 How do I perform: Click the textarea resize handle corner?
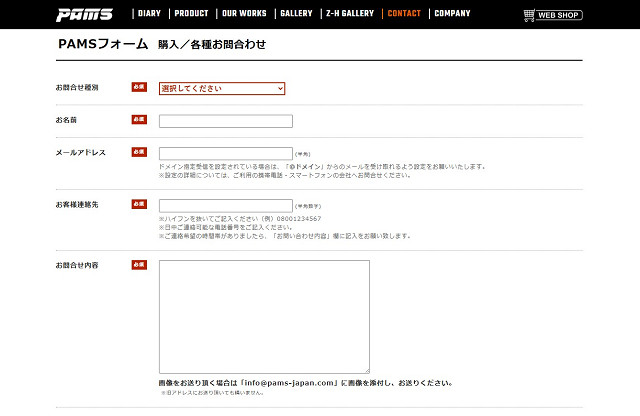click(x=366, y=371)
